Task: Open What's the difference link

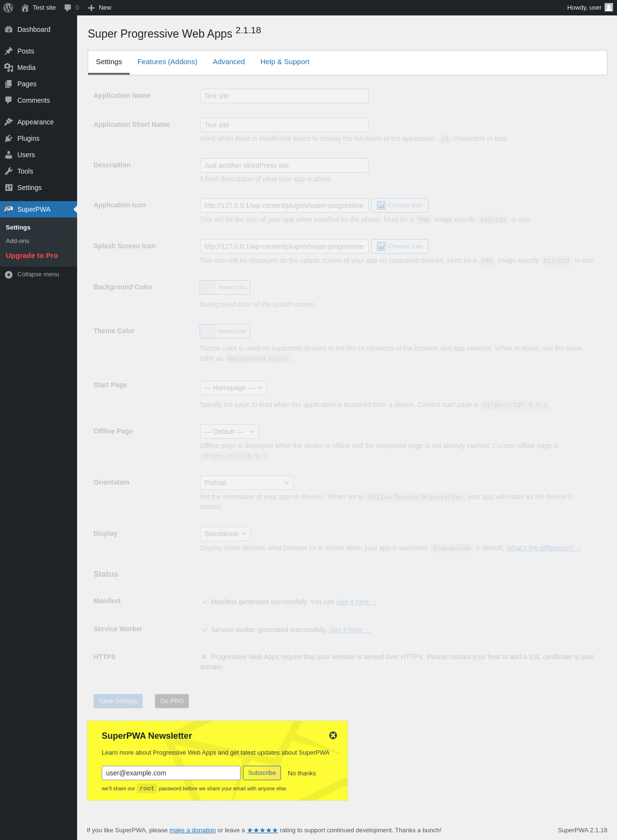Action: point(544,548)
